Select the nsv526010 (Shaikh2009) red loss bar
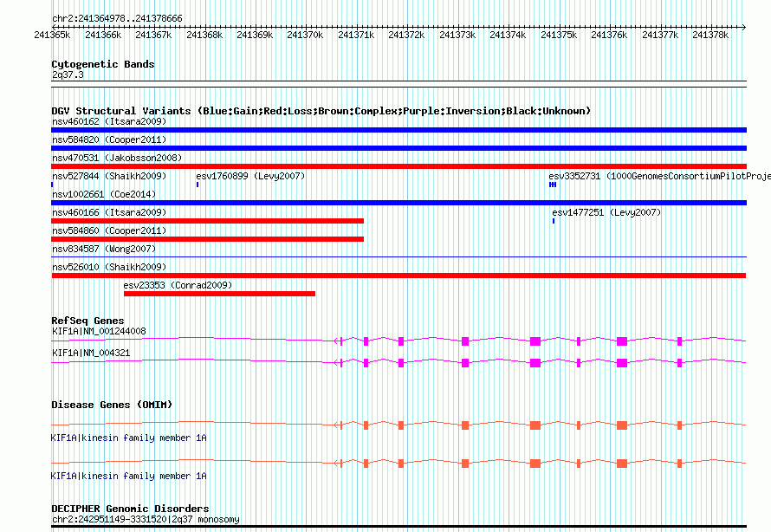771x532 pixels. (x=398, y=276)
